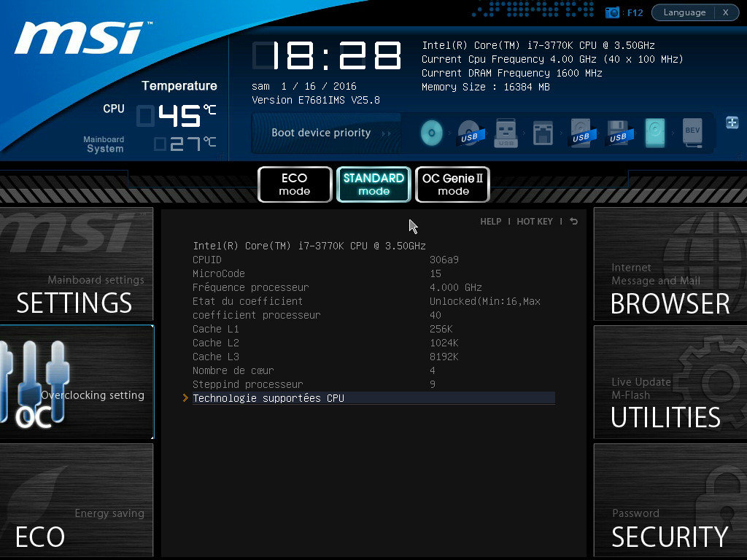The height and width of the screenshot is (560, 747).
Task: Close the BIOS with the X button
Action: point(726,12)
